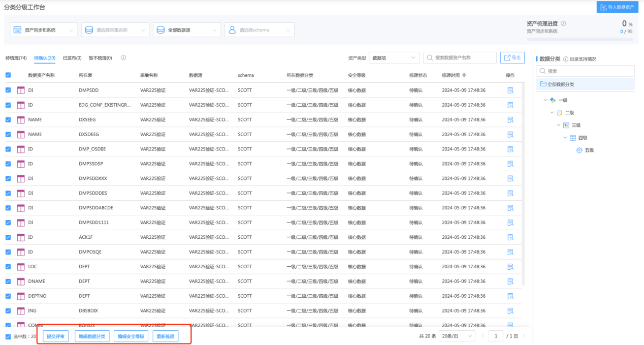Click the action icon in the DXSDEEG row
The width and height of the screenshot is (644, 345).
click(x=510, y=135)
